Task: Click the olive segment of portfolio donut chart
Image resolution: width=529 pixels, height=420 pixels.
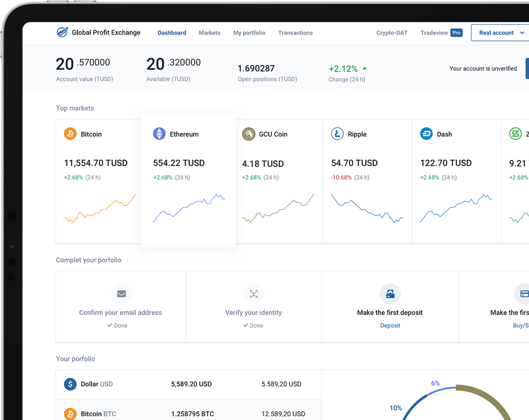Action: point(489,399)
